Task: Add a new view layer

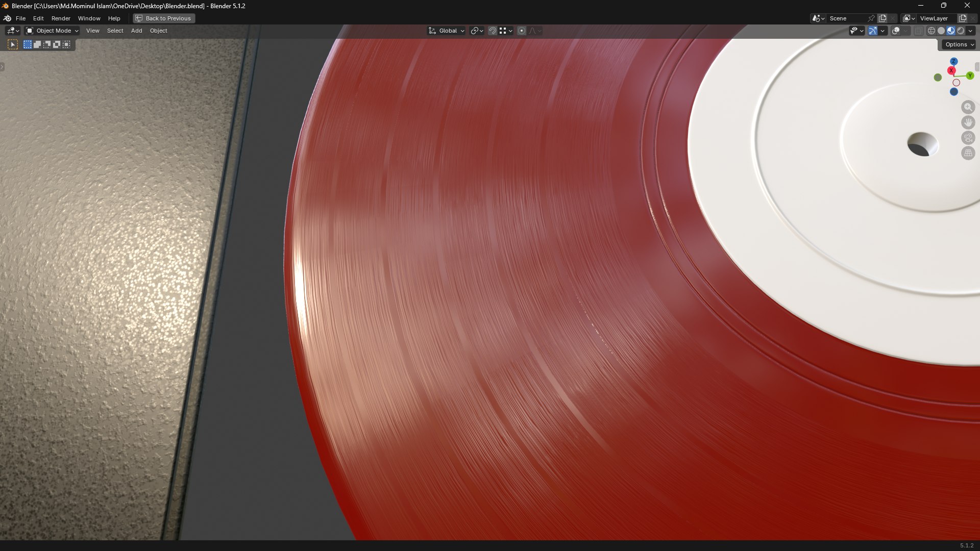Action: [963, 18]
